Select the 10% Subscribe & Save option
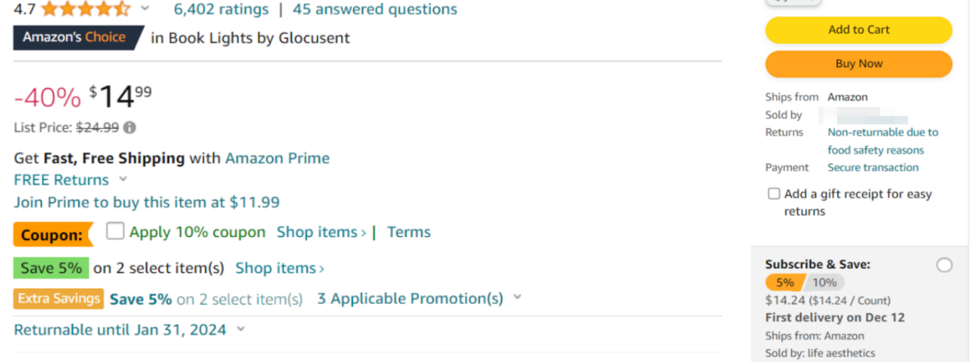Image resolution: width=980 pixels, height=362 pixels. (x=824, y=282)
